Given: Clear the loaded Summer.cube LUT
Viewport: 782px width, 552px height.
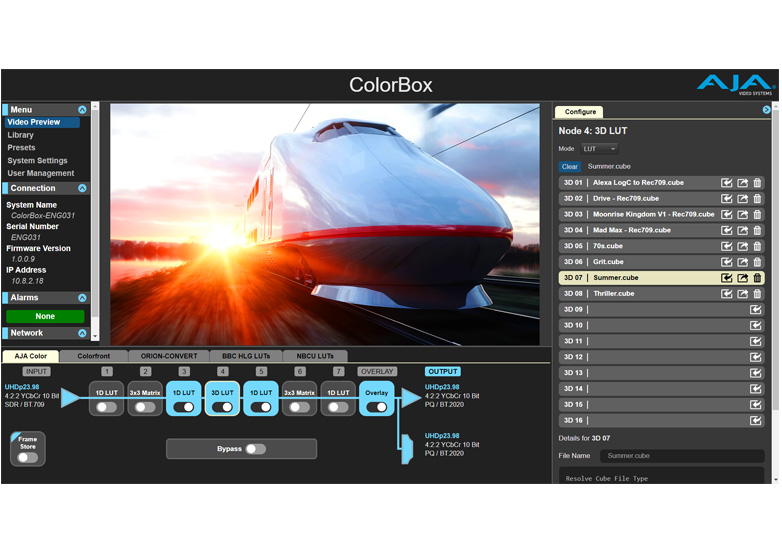Looking at the screenshot, I should [570, 167].
